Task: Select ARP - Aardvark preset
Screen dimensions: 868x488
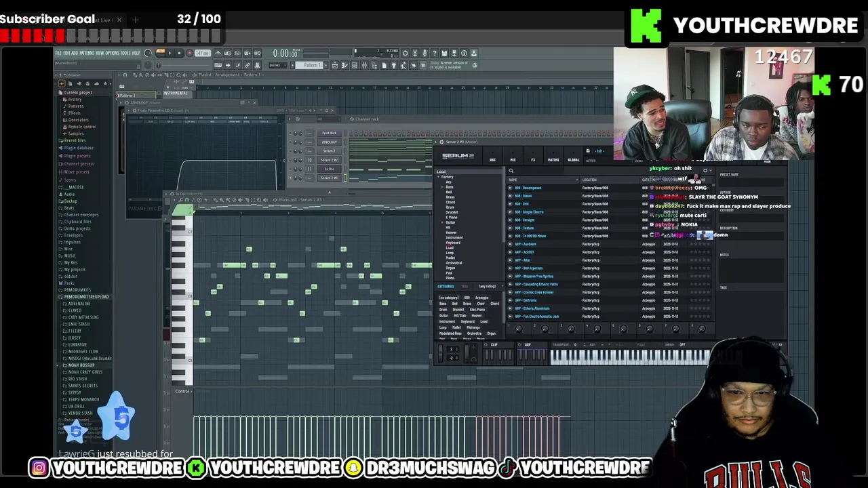Action: (x=526, y=244)
